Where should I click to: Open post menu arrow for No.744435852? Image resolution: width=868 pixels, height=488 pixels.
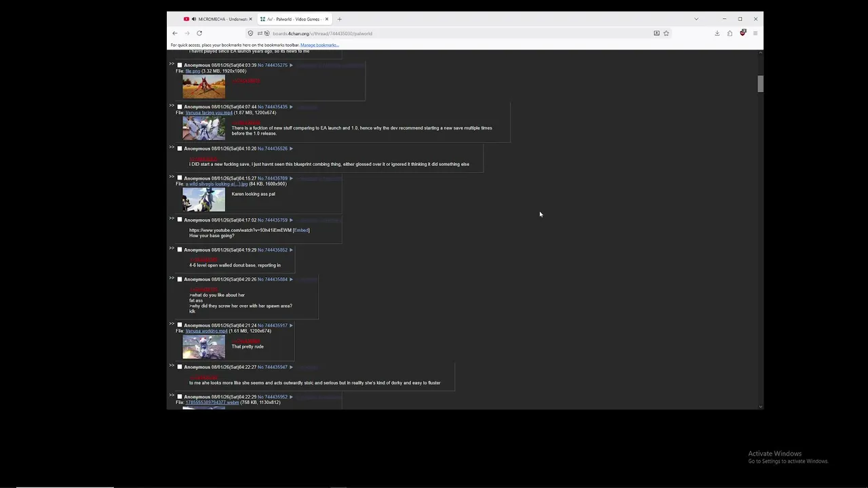point(292,250)
